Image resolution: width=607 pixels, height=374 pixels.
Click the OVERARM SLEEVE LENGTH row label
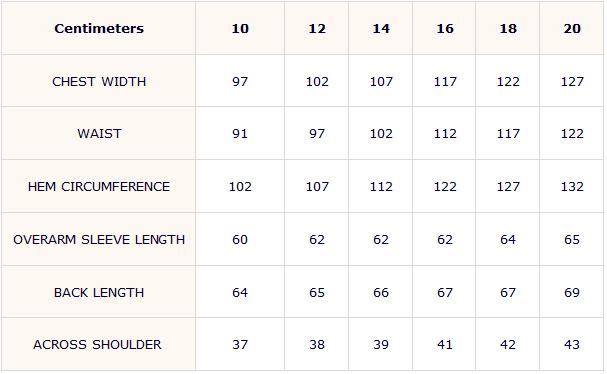click(x=99, y=240)
